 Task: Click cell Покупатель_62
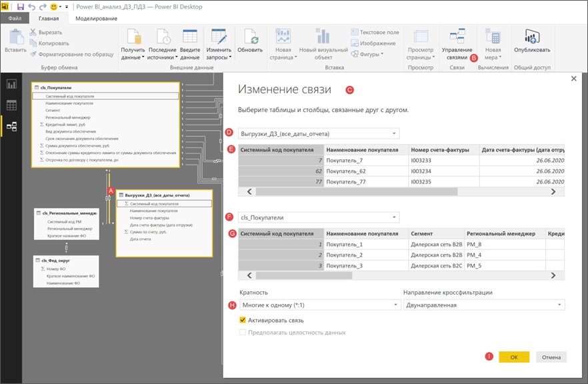tap(366, 171)
